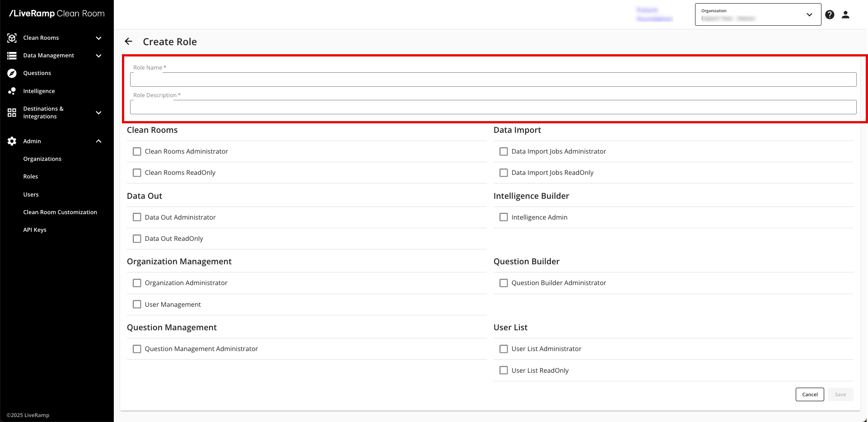
Task: Check Clean Rooms ReadOnly
Action: pyautogui.click(x=137, y=173)
